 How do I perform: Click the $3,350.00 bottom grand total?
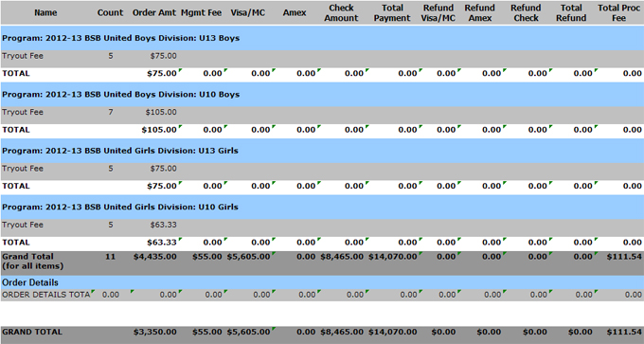pos(154,332)
